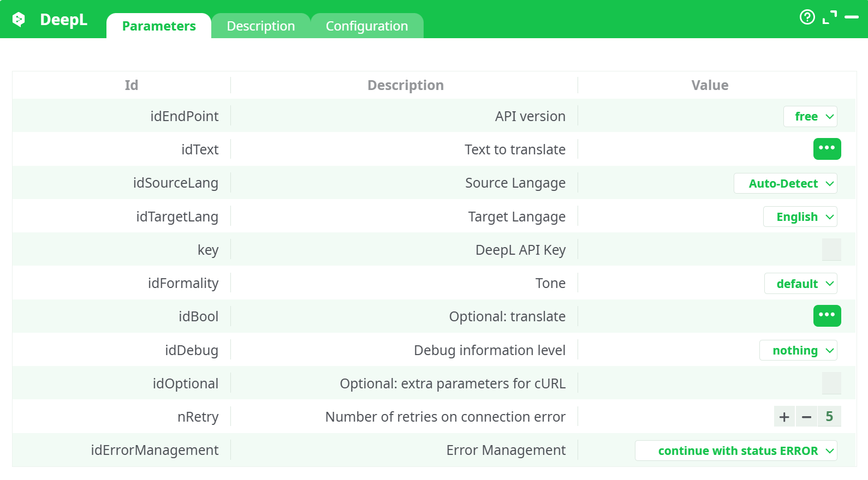The image size is (868, 480).
Task: Click the minimize dash icon
Action: click(852, 17)
